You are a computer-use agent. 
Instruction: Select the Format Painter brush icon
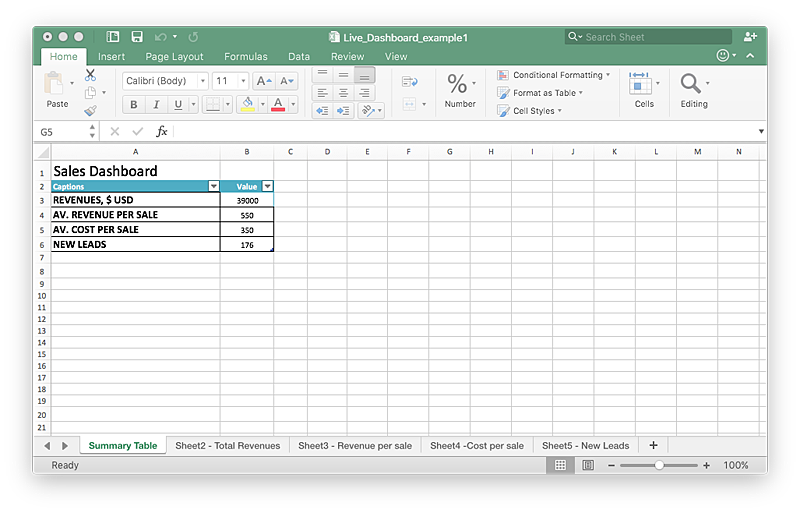[x=90, y=111]
